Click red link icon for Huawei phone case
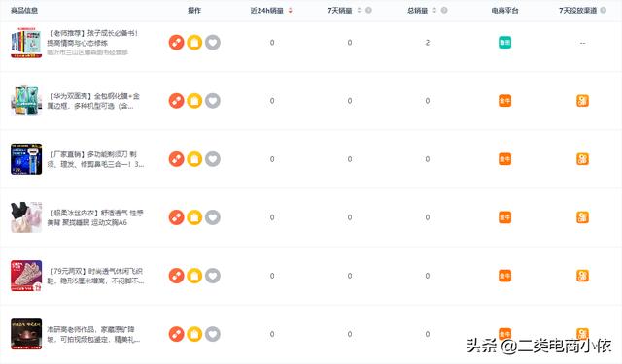 [x=176, y=101]
